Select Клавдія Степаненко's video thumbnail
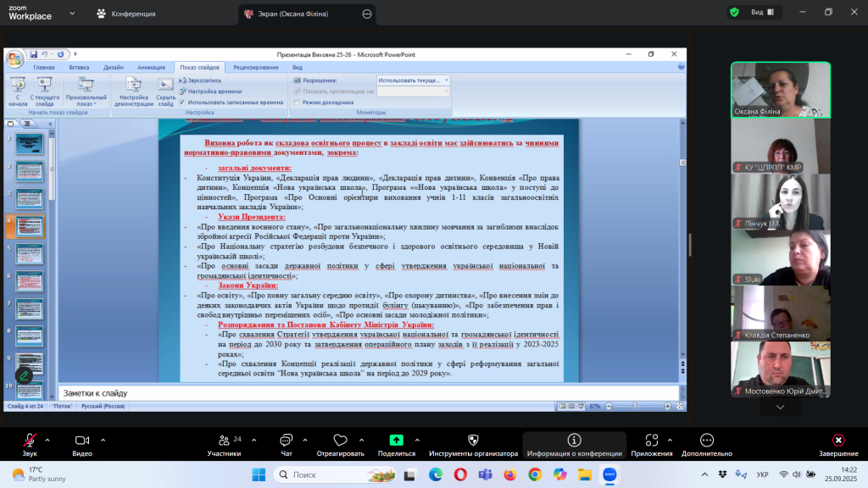The height and width of the screenshot is (488, 868). [x=781, y=312]
